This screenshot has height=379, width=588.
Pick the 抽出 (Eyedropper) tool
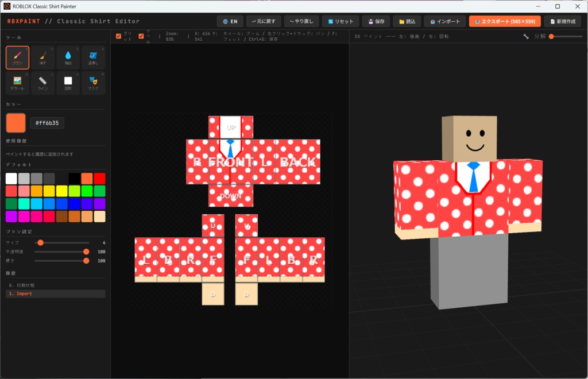coord(68,57)
